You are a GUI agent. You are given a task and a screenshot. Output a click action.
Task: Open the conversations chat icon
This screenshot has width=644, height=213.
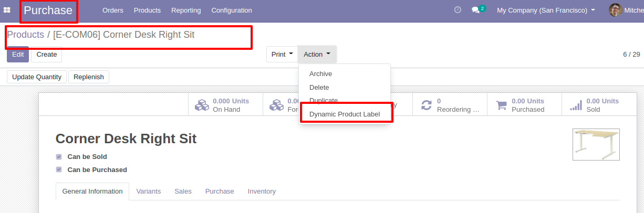476,10
